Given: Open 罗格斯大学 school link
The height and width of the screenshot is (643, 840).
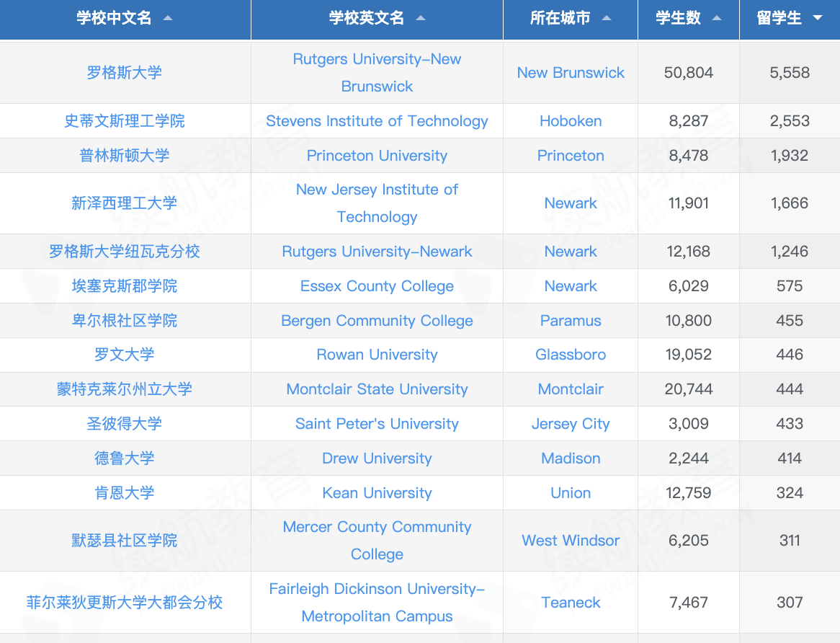Looking at the screenshot, I should pos(125,73).
